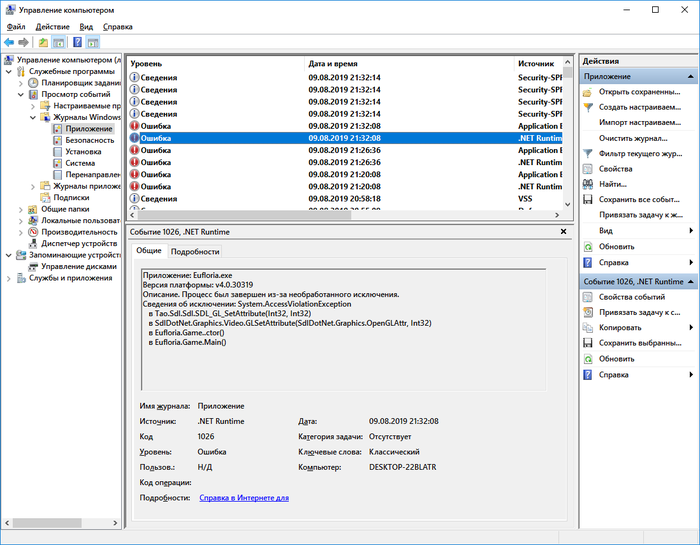Viewport: 700px width, 545px height.
Task: Click Open saved log (Открыть сохраненный) action
Action: point(639,92)
